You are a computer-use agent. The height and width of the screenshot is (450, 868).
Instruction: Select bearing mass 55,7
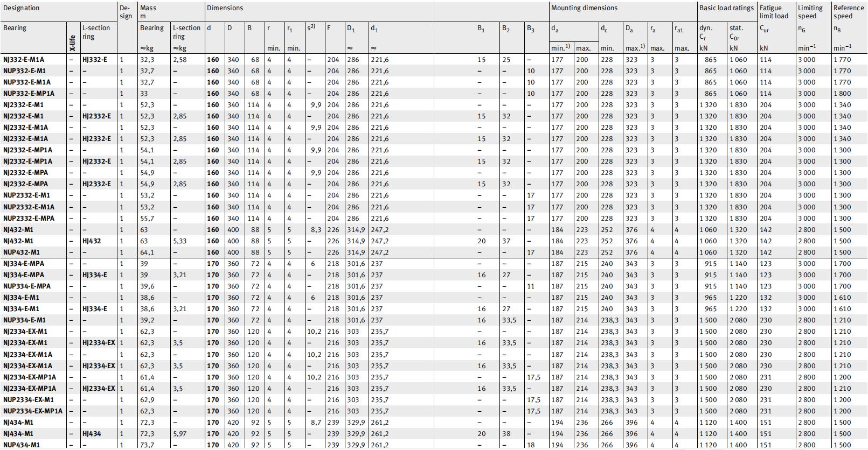[x=147, y=219]
